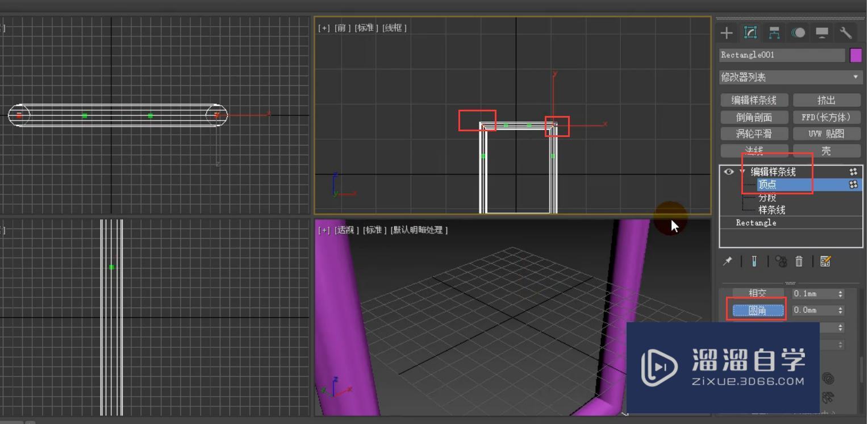Open the [透视] view label menu

coord(347,230)
